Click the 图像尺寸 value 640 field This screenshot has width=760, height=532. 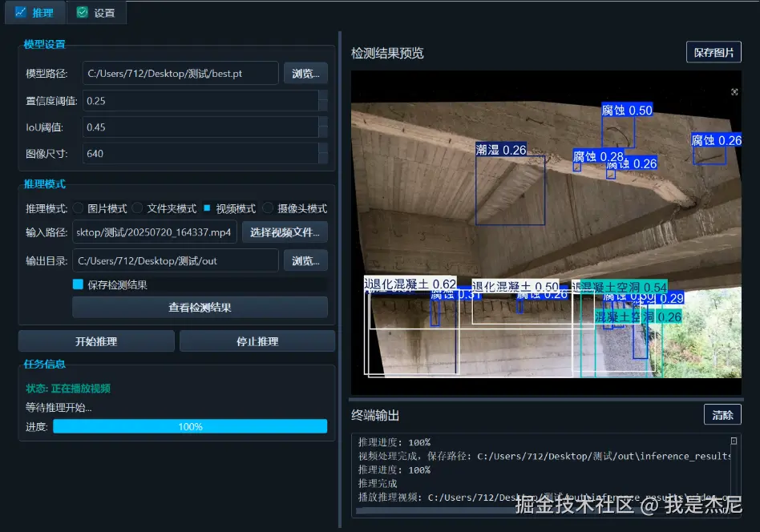(200, 154)
